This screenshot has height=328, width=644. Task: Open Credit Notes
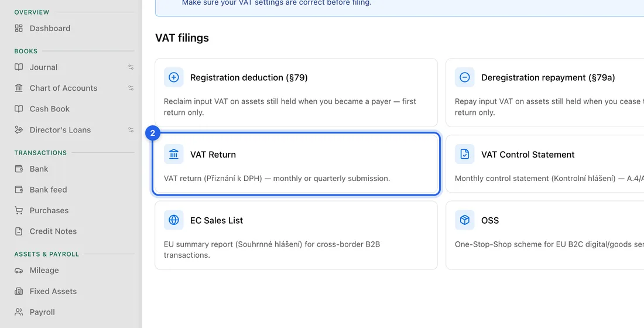(53, 231)
